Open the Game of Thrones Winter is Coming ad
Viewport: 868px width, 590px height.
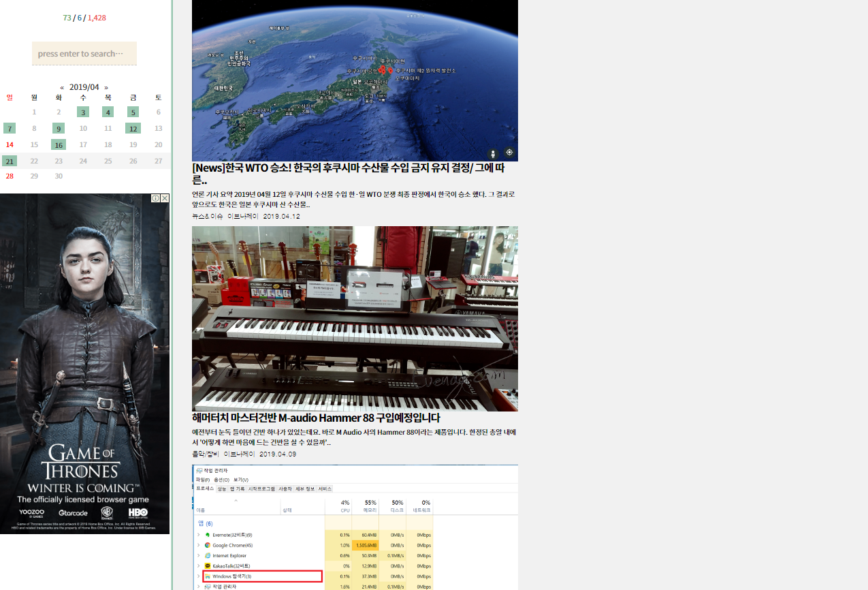[84, 364]
